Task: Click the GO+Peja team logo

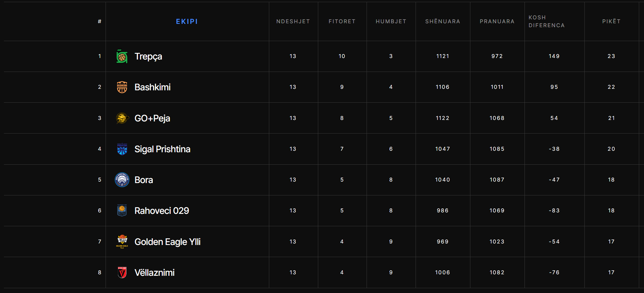Action: pyautogui.click(x=122, y=118)
